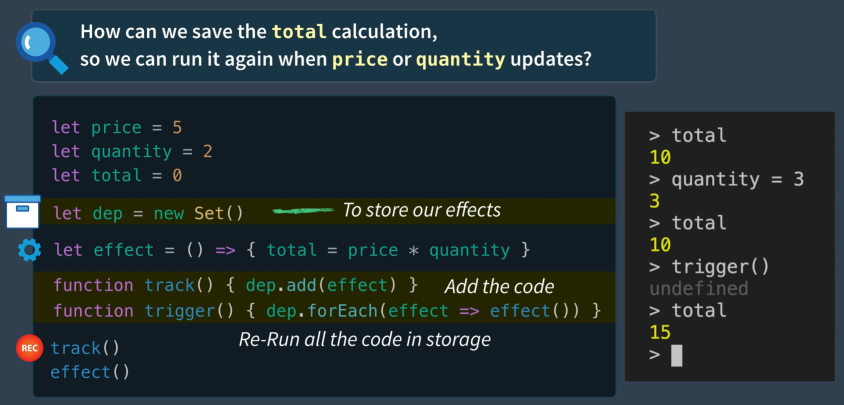Image resolution: width=844 pixels, height=405 pixels.
Task: Click the blue gear icon
Action: (29, 250)
